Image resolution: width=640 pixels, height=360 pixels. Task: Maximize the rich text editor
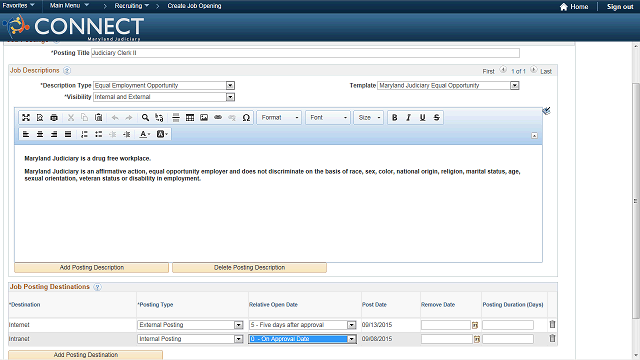[x=26, y=118]
